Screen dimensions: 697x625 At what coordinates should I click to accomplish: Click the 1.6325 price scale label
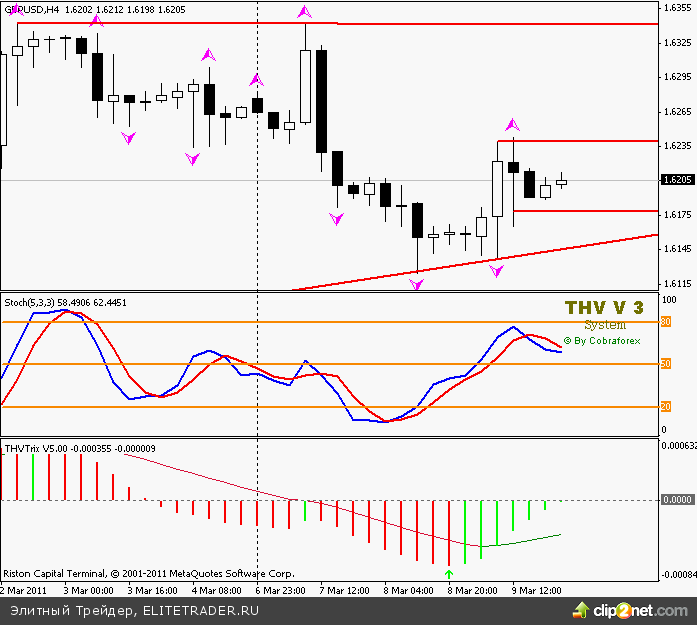pos(677,43)
